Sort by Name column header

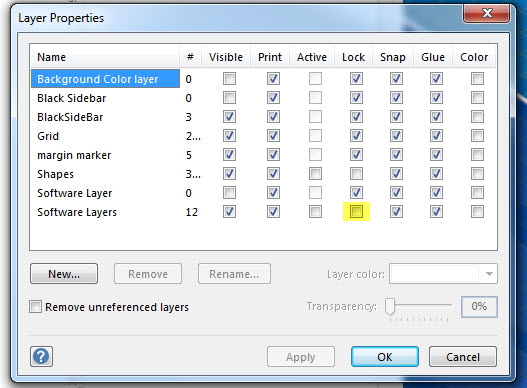click(x=105, y=57)
